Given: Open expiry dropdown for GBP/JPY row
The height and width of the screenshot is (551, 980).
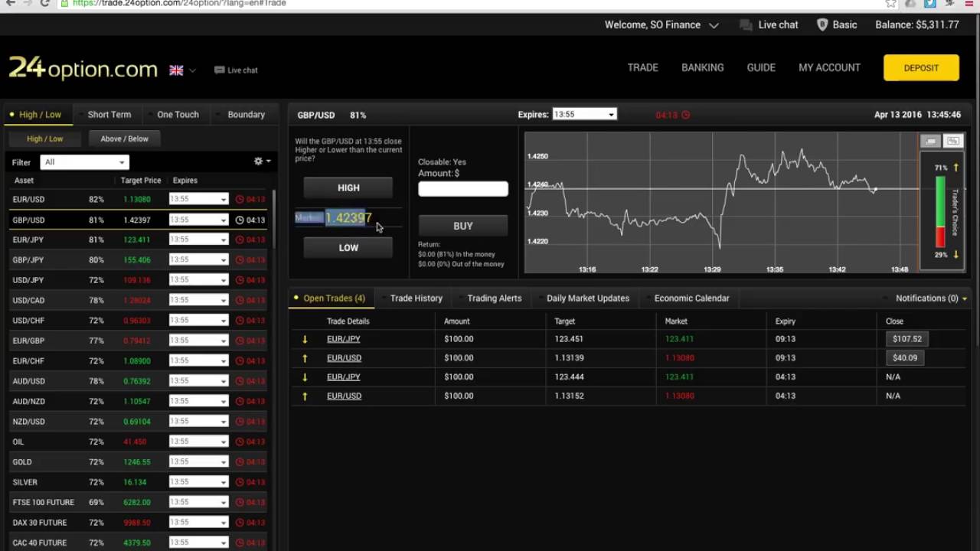Looking at the screenshot, I should (x=198, y=259).
